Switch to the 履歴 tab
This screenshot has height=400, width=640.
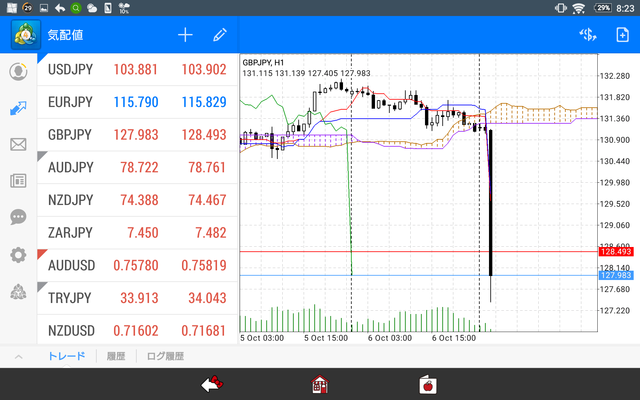pyautogui.click(x=116, y=356)
